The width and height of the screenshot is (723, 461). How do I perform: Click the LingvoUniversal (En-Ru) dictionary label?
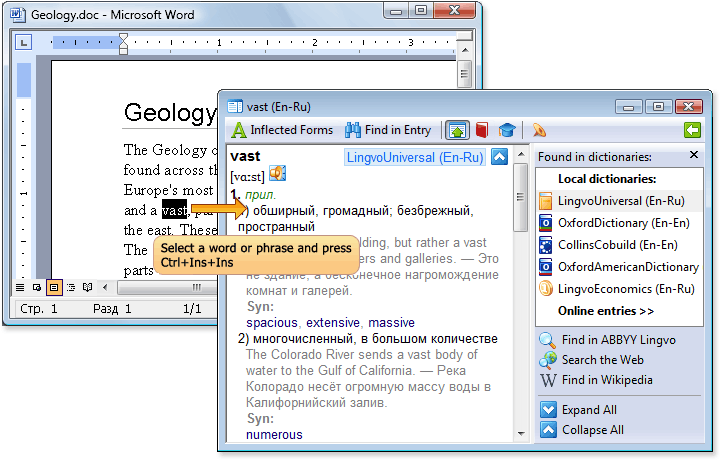coord(415,157)
